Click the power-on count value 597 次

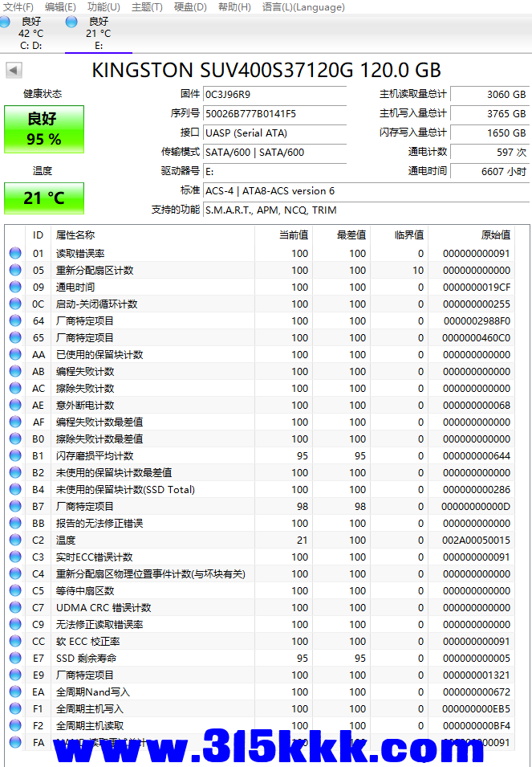tap(489, 152)
